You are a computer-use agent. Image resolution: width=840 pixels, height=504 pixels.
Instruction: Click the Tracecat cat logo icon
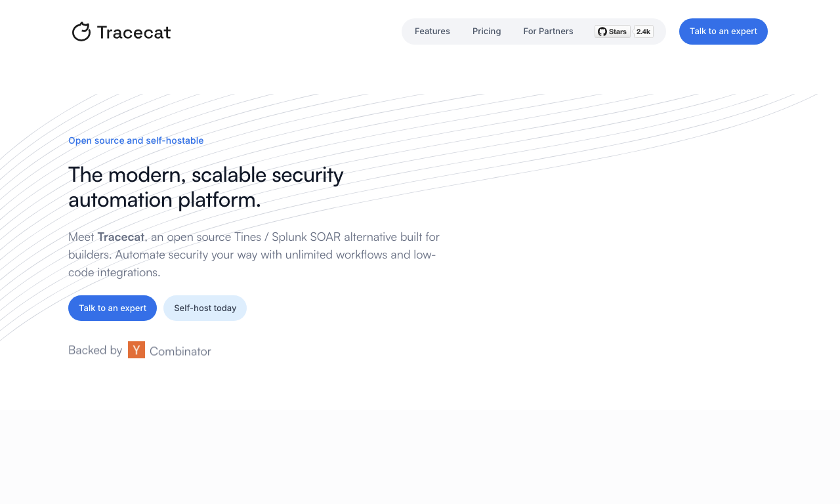click(x=81, y=31)
